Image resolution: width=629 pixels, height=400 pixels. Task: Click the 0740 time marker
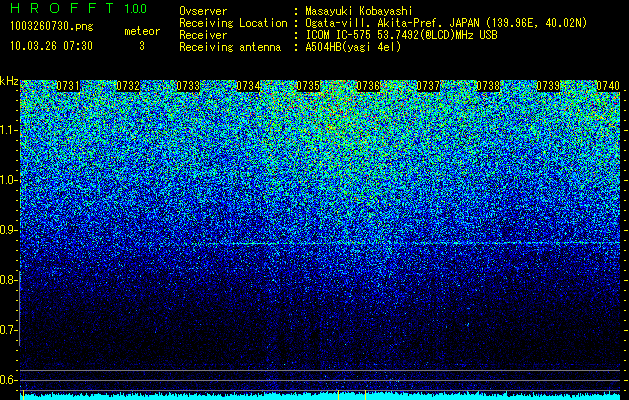tap(608, 86)
